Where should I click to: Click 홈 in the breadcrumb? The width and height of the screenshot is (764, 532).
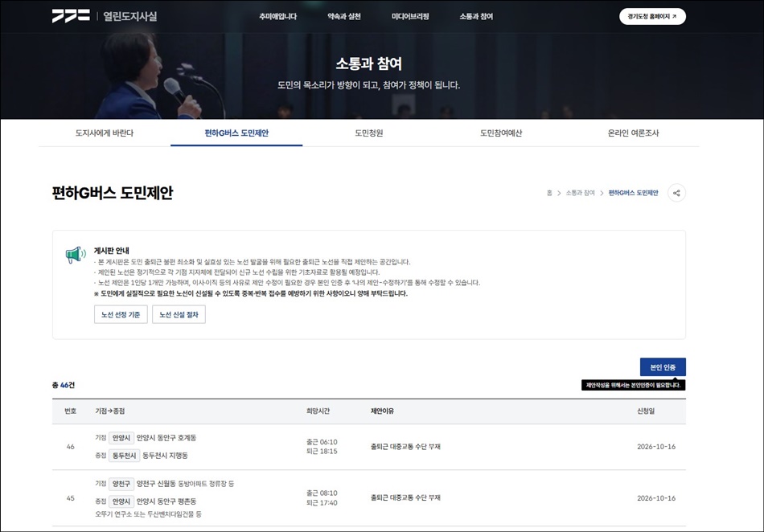[549, 193]
